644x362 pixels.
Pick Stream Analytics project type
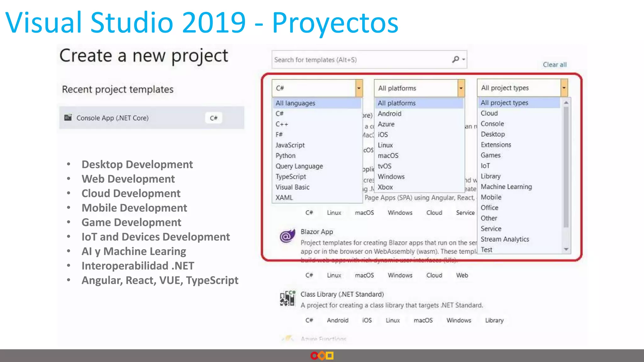coord(519,239)
